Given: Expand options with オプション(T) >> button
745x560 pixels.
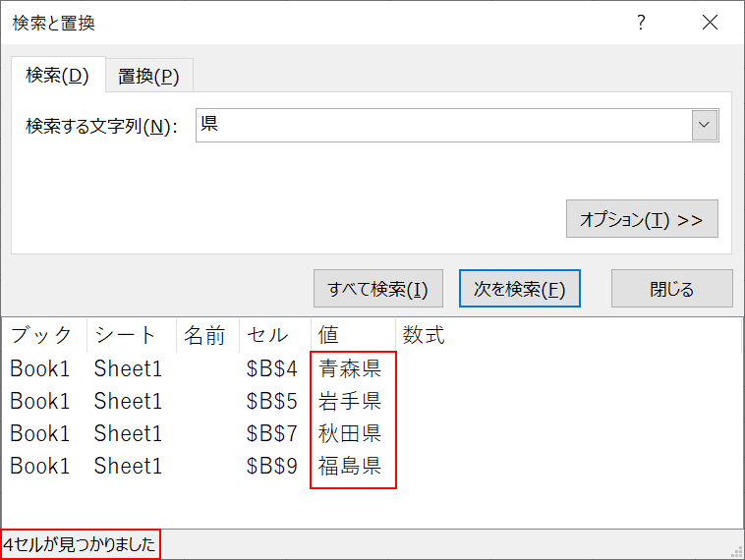Looking at the screenshot, I should (642, 219).
